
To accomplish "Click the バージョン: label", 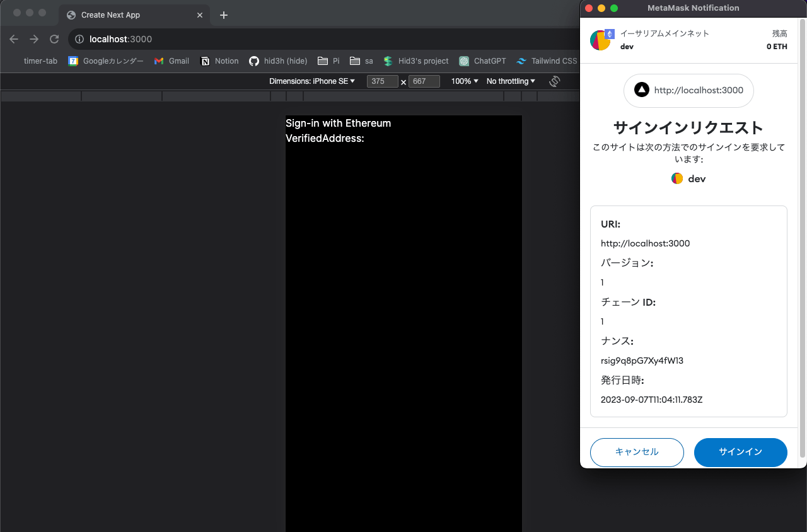I will coord(627,263).
